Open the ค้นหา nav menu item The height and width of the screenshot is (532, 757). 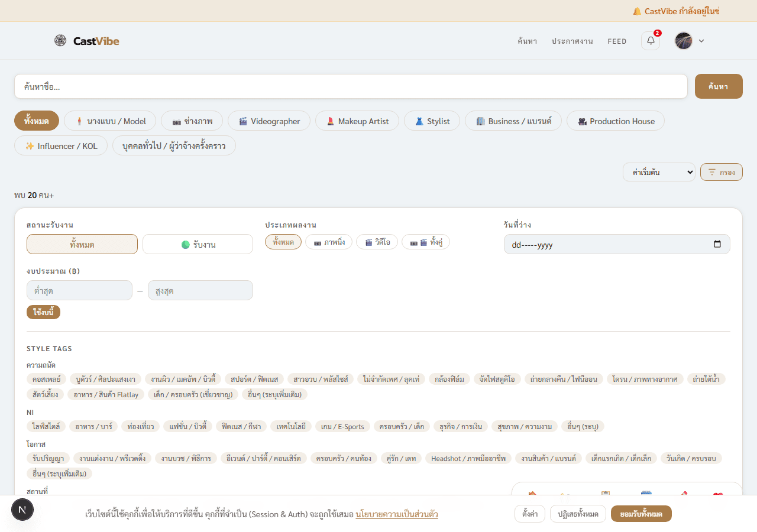(x=527, y=41)
